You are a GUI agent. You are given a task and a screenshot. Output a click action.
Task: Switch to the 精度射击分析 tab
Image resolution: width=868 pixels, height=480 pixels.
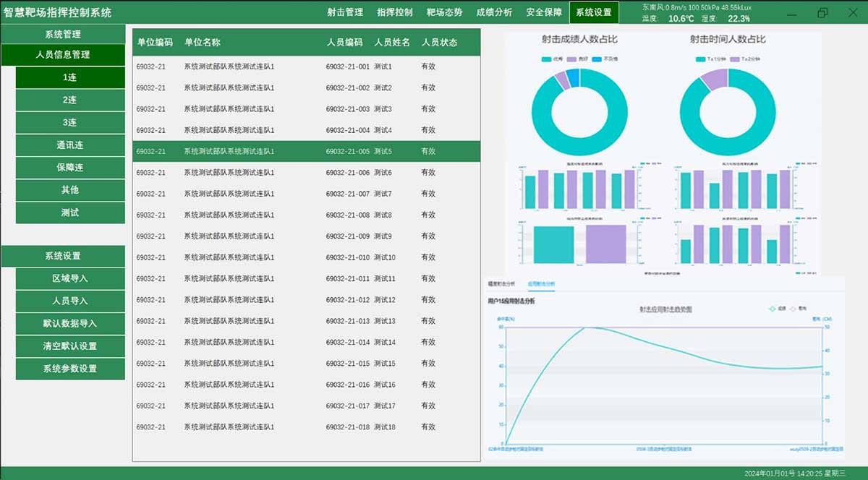pos(501,284)
